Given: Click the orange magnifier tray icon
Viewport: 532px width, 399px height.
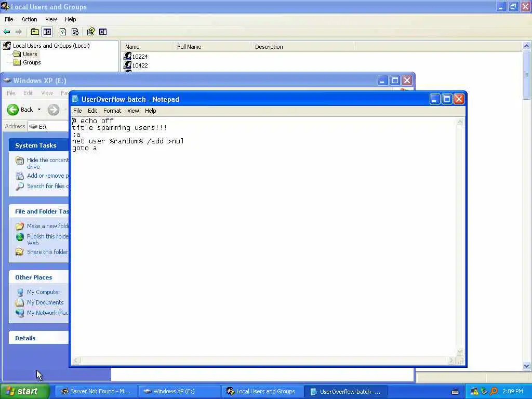Looking at the screenshot, I should [494, 392].
